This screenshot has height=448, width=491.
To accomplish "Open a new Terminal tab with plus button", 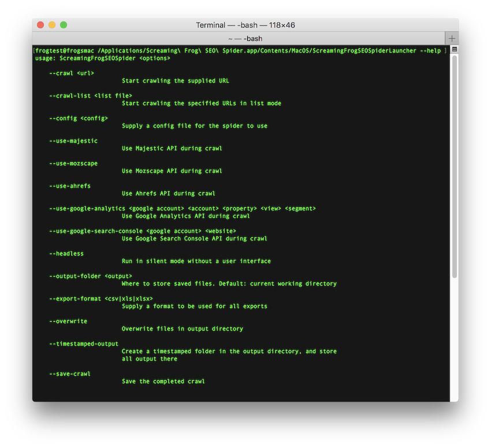I will pyautogui.click(x=452, y=38).
